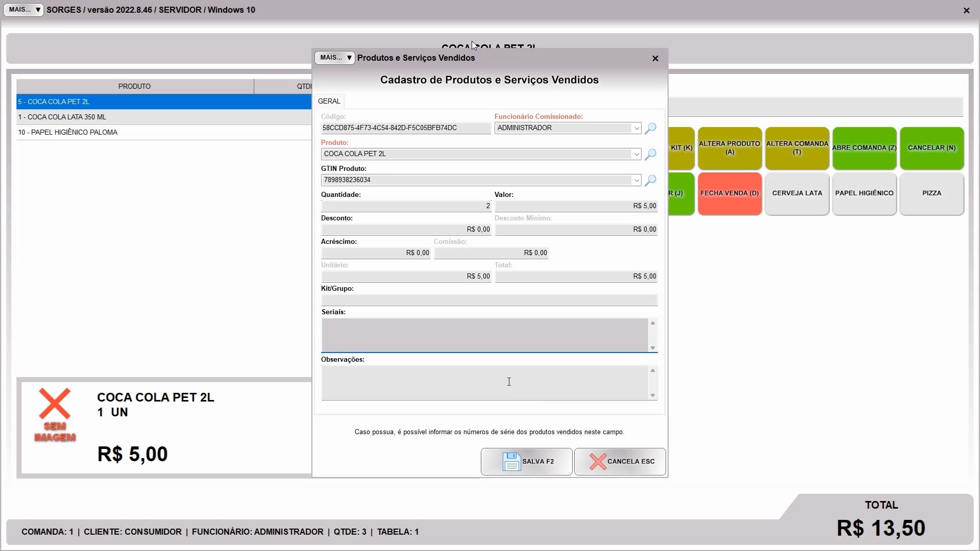Viewport: 980px width, 551px height.
Task: Expand Funcionário Comissionado dropdown
Action: [636, 129]
